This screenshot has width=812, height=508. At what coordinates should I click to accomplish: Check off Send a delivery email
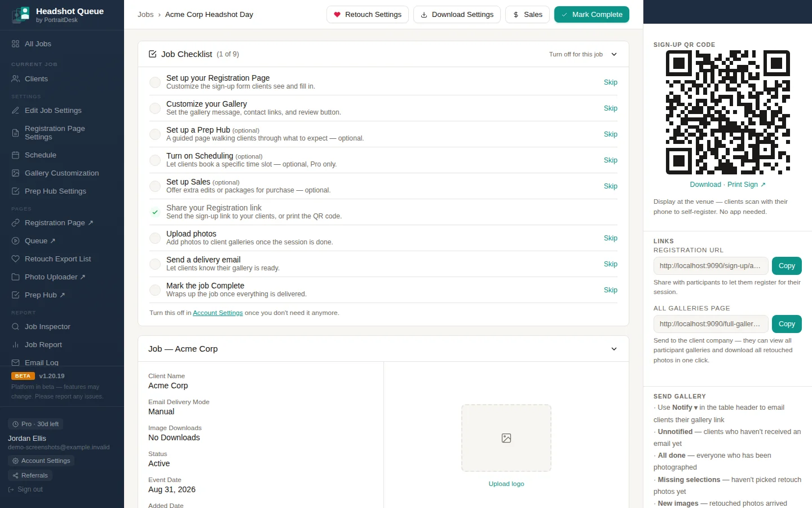click(155, 264)
